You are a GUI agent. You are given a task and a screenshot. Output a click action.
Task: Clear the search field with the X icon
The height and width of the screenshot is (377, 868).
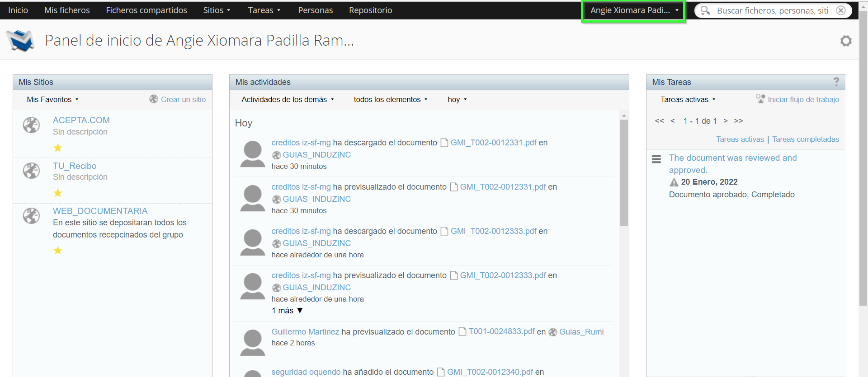point(841,10)
